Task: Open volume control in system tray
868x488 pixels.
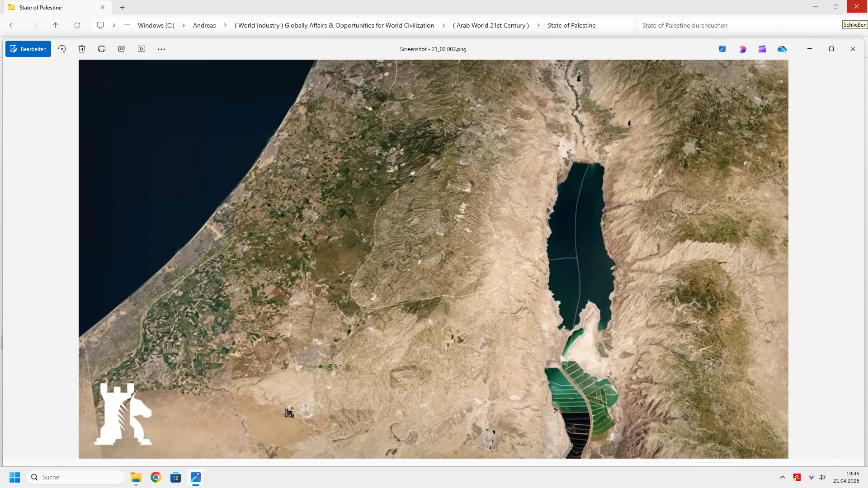Action: [822, 477]
